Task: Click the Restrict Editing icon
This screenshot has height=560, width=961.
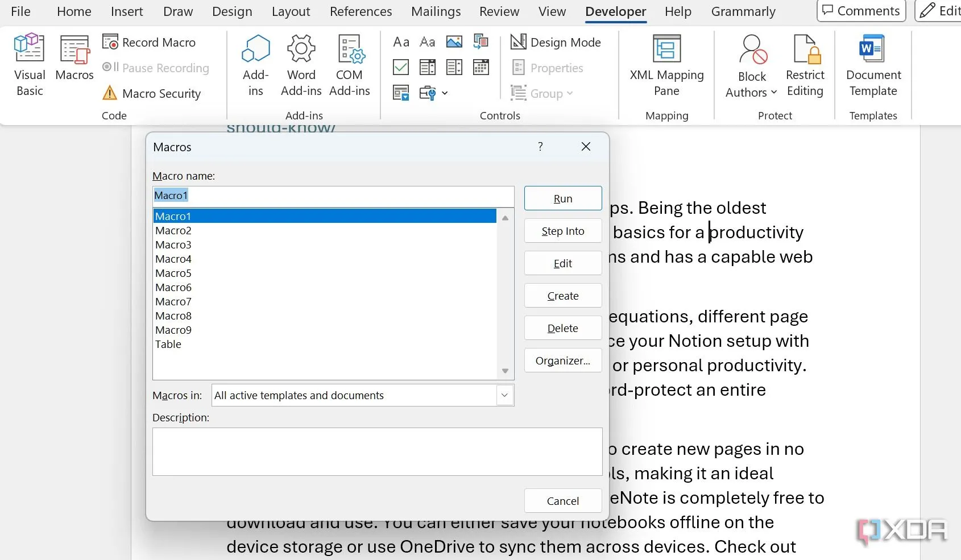Action: pos(805,64)
